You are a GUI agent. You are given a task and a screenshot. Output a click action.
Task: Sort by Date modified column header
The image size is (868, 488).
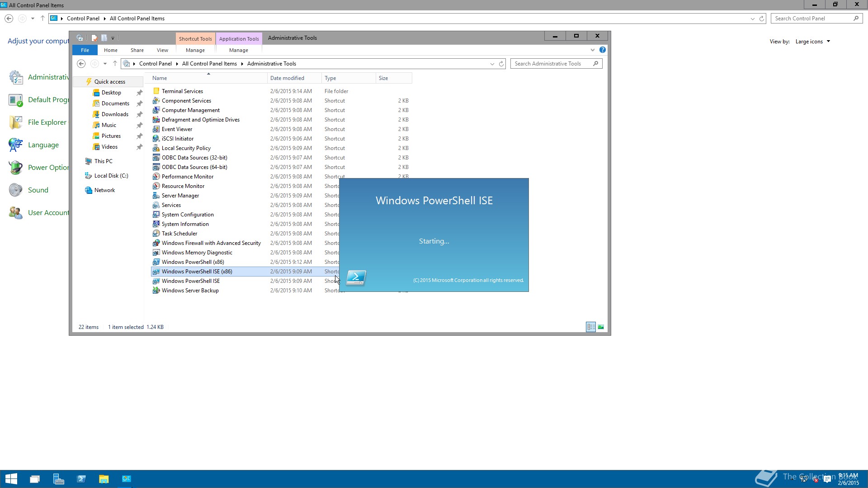294,78
